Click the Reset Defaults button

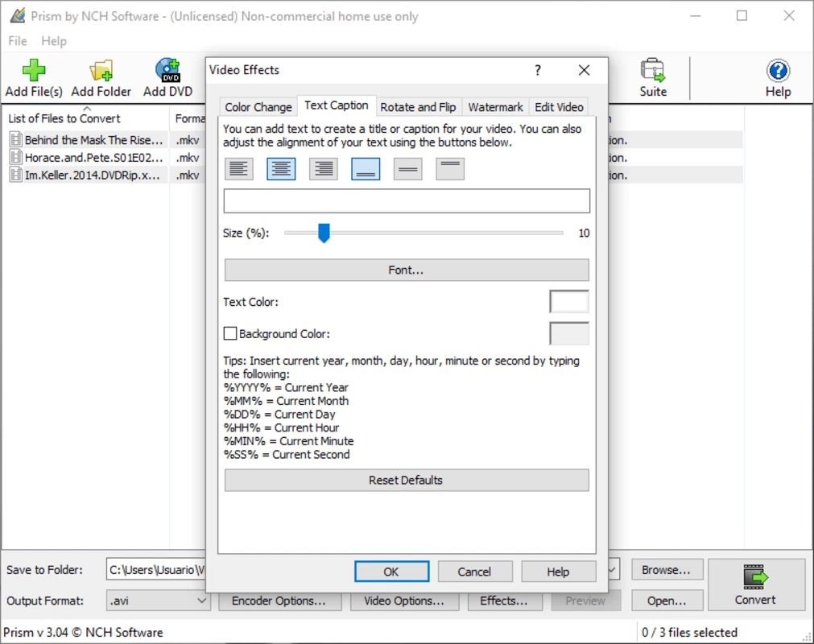pyautogui.click(x=407, y=480)
